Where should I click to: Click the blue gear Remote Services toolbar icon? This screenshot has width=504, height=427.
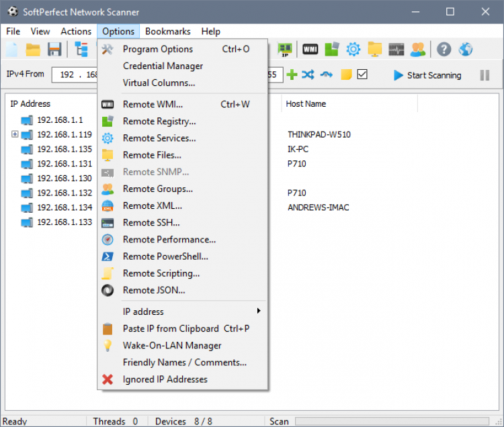click(x=353, y=50)
